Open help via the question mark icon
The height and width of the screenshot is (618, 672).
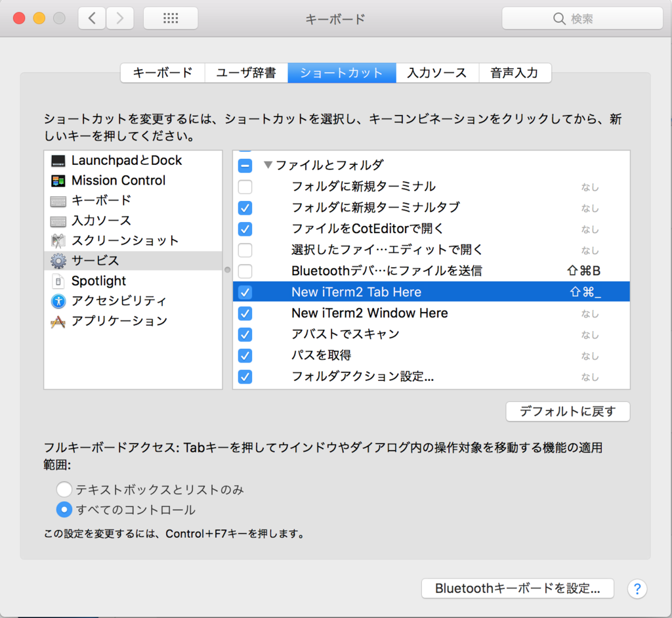tap(637, 589)
